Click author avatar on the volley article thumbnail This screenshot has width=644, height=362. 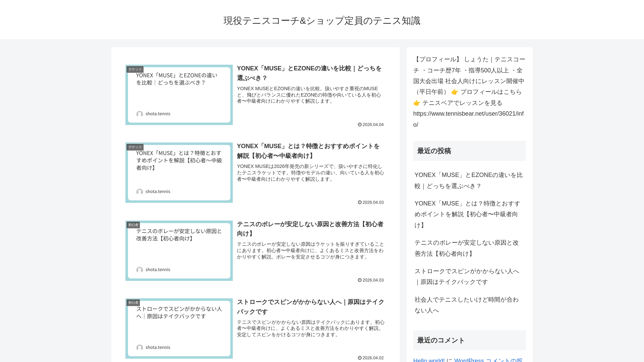pos(140,270)
